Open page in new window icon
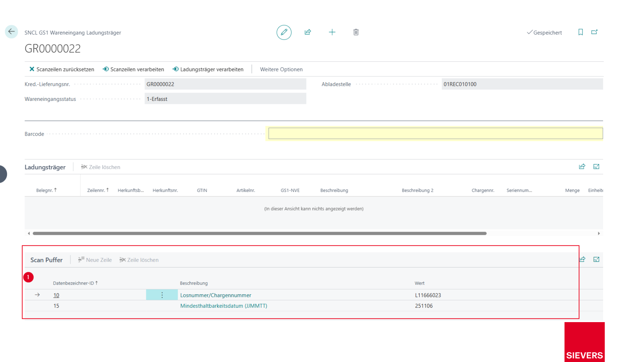 pos(594,32)
